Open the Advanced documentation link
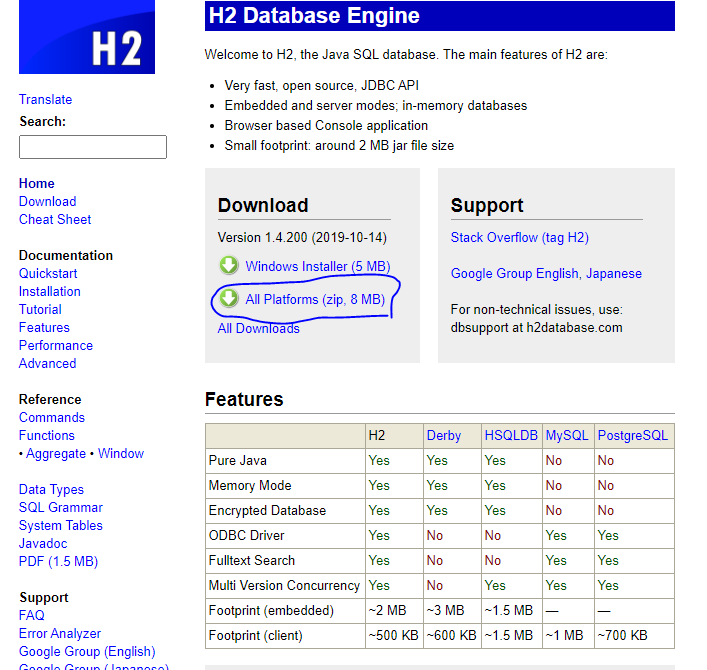The width and height of the screenshot is (707, 670). pos(47,364)
